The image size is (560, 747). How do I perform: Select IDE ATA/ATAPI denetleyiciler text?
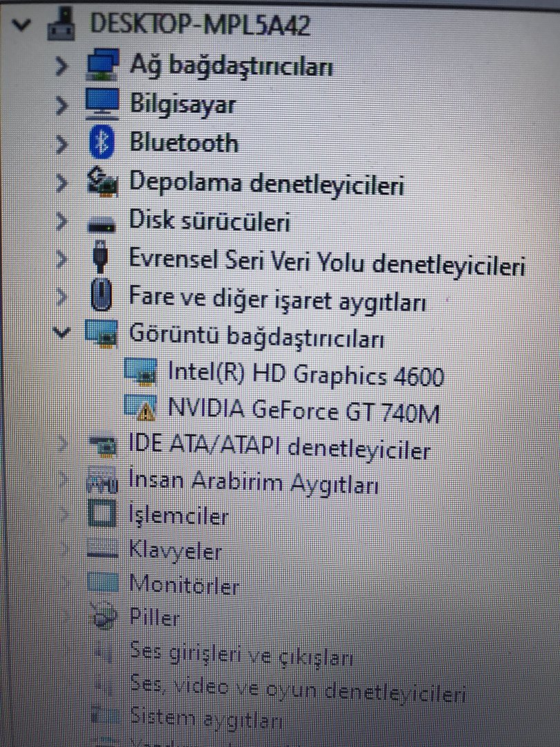pyautogui.click(x=280, y=448)
